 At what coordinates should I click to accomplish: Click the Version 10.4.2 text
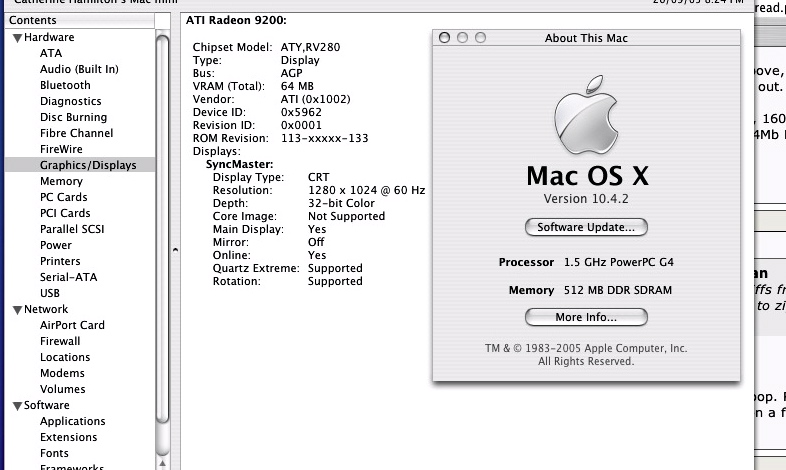[x=586, y=199]
